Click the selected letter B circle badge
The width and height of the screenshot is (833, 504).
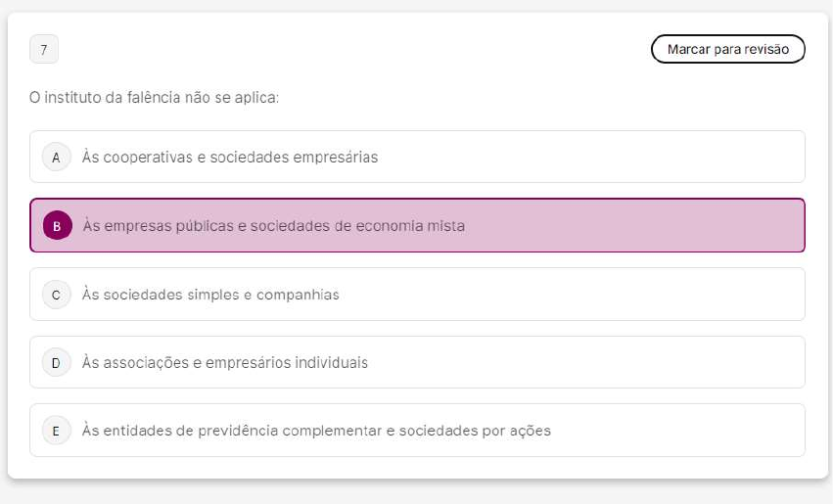57,226
